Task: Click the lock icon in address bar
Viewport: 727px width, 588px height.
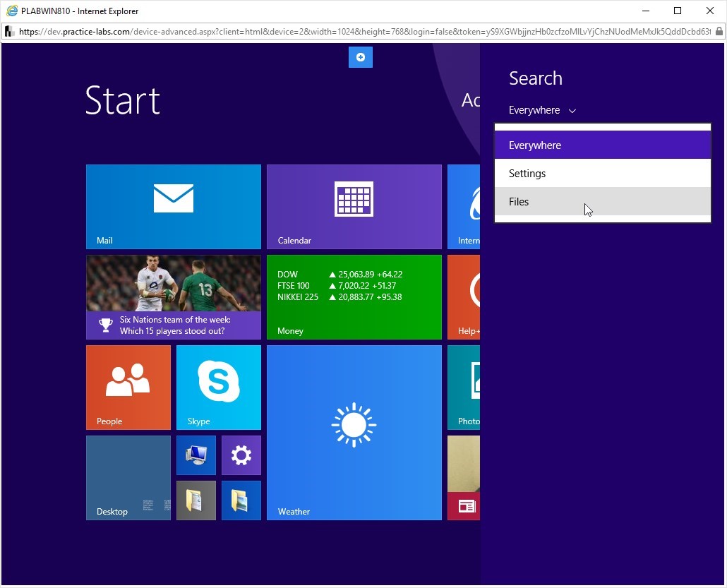Action: pos(719,32)
